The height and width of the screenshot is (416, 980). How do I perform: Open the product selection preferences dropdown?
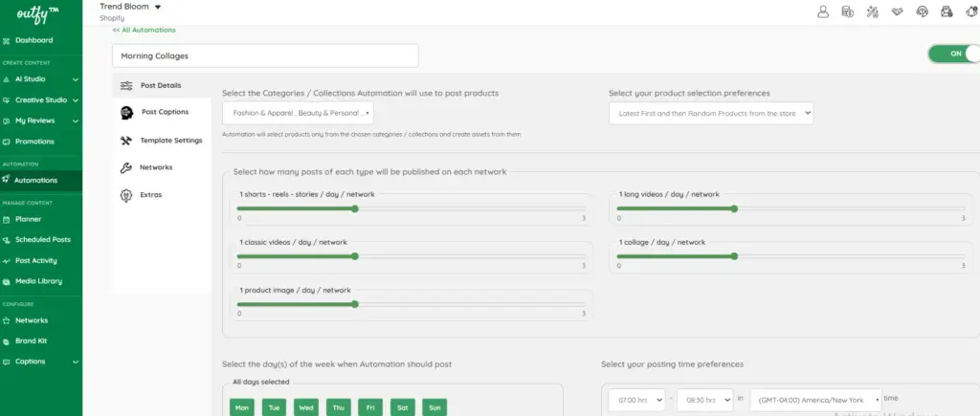(711, 113)
